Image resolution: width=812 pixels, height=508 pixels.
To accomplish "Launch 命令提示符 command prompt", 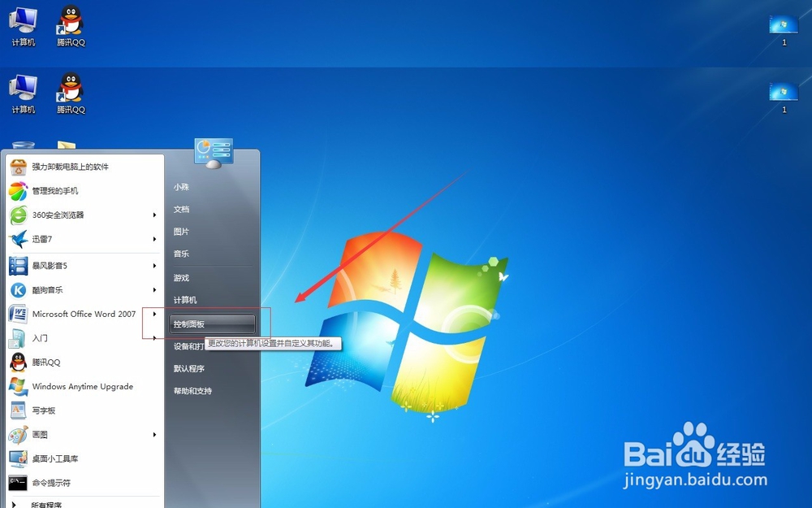I will tap(83, 483).
